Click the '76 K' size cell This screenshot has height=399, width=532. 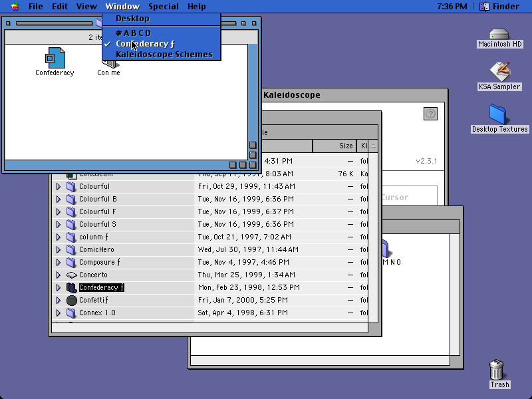[x=346, y=174]
